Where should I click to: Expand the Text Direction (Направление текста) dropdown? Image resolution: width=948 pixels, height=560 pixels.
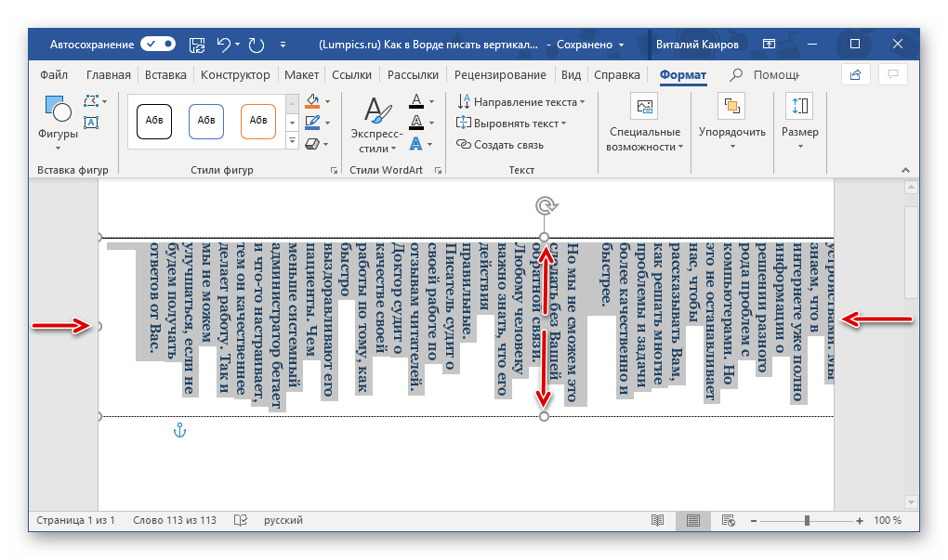coord(520,101)
